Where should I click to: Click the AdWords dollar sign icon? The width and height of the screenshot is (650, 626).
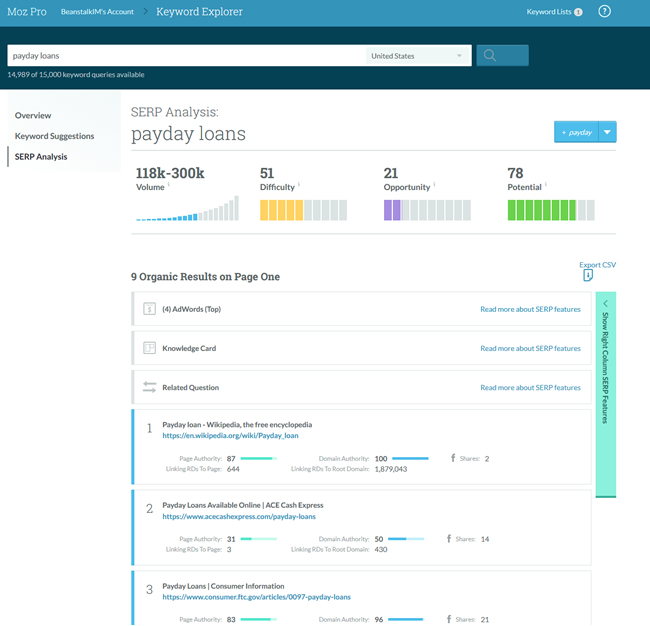point(149,309)
